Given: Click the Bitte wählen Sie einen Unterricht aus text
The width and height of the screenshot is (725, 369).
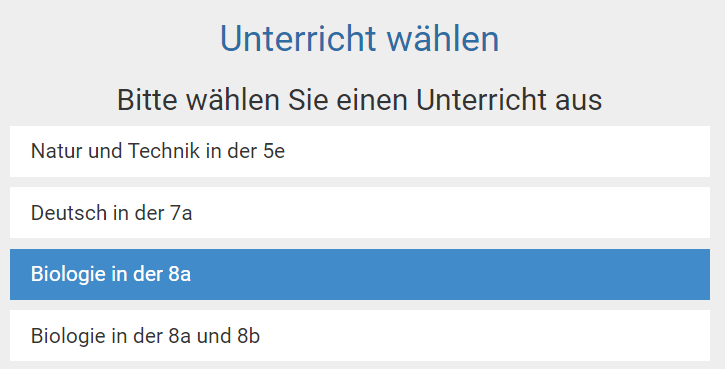Looking at the screenshot, I should (360, 100).
